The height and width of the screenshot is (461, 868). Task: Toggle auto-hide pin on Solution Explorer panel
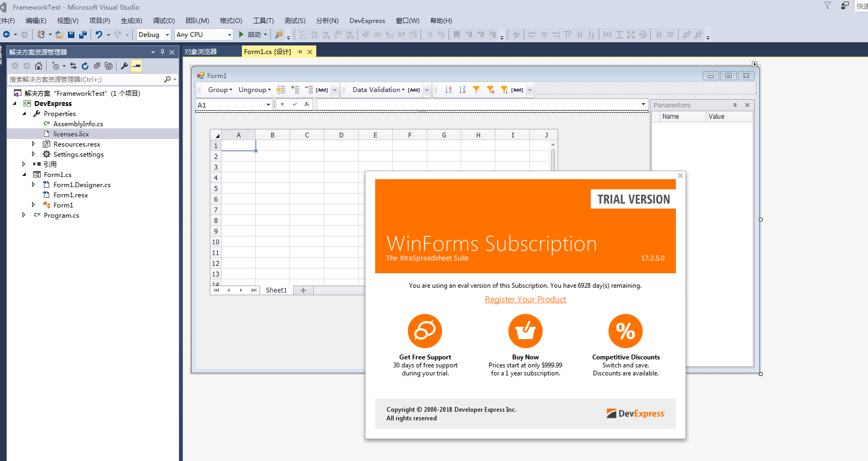coord(162,52)
